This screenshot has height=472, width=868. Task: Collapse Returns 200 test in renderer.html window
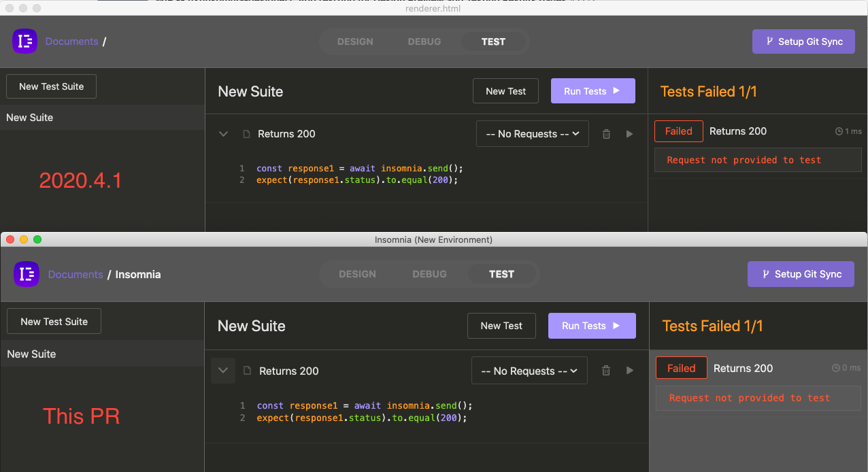click(222, 134)
